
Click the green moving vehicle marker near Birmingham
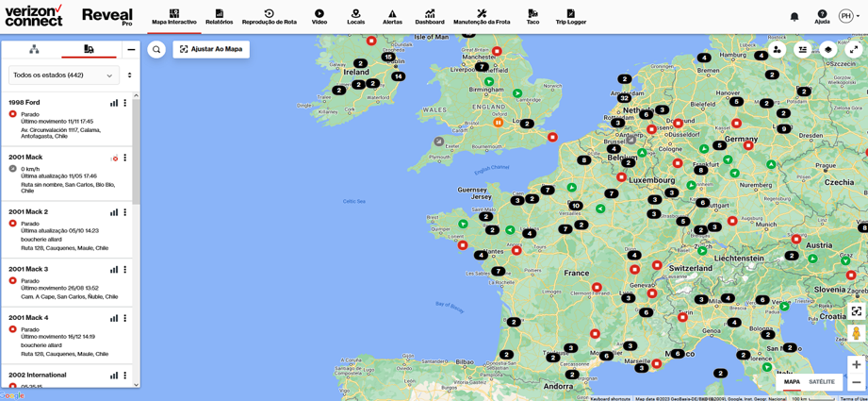pos(489,81)
